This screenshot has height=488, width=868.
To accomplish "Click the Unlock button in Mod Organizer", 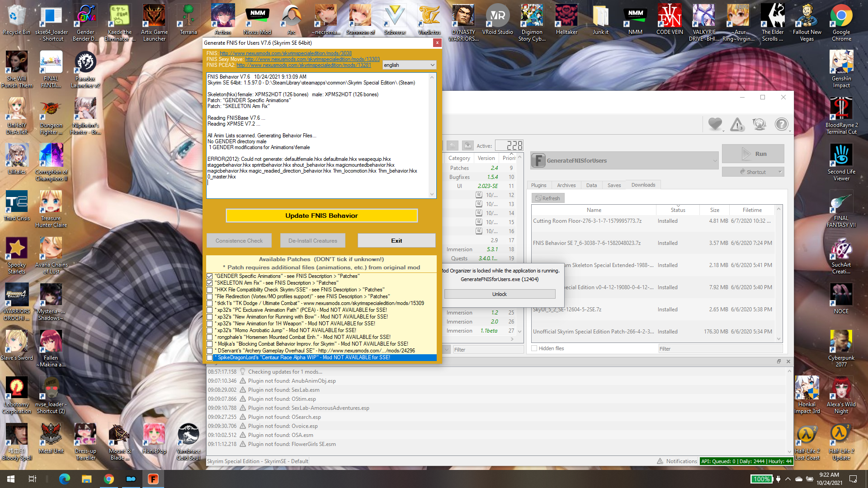I will point(500,294).
